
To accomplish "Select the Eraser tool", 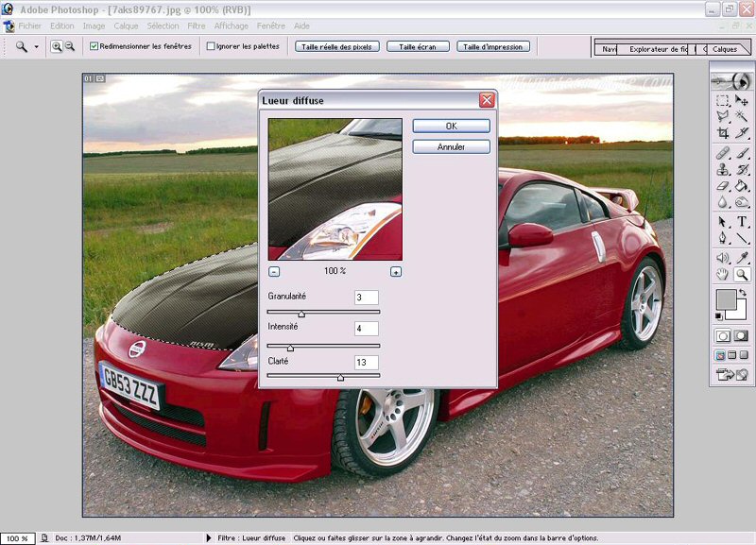I will coord(722,185).
